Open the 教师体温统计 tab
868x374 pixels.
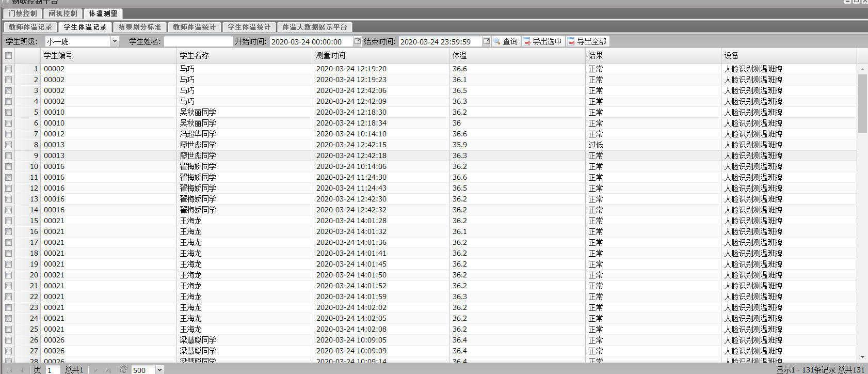point(195,27)
